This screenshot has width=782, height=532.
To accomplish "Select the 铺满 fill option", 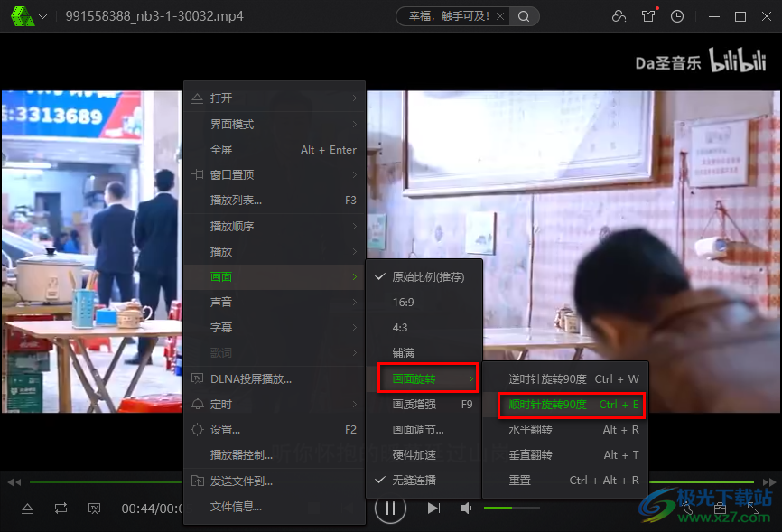I will coord(424,353).
